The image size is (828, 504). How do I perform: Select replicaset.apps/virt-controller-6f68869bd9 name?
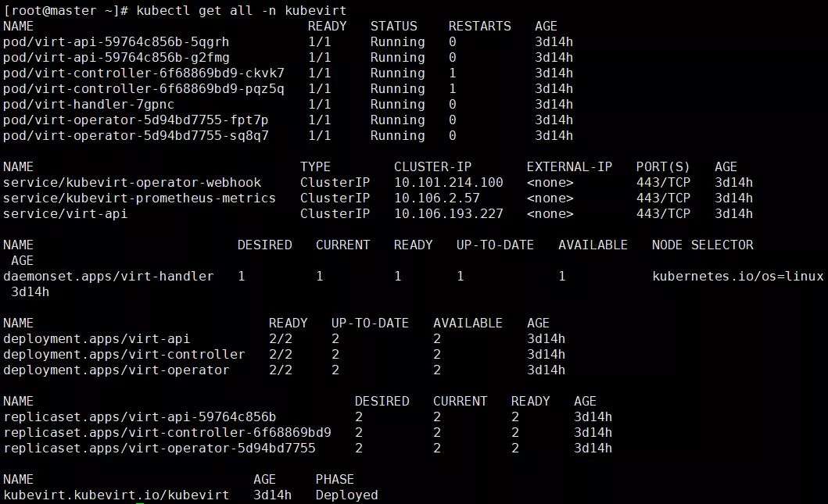[x=167, y=433]
